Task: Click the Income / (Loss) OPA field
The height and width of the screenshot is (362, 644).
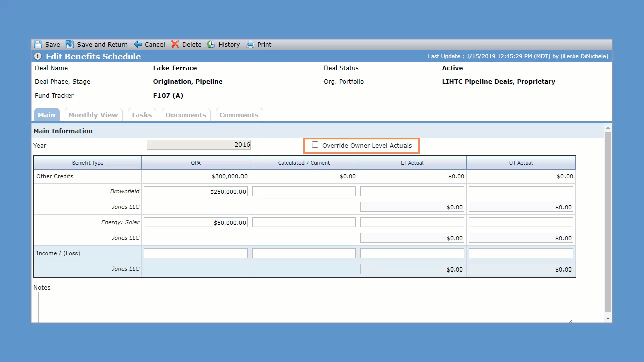Action: tap(196, 253)
